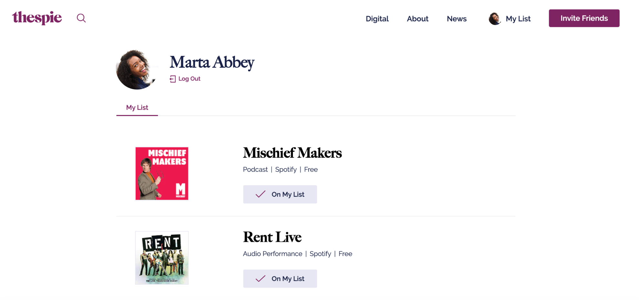Click the Podcast tag under Mischief Makers
The image size is (644, 300).
(255, 169)
